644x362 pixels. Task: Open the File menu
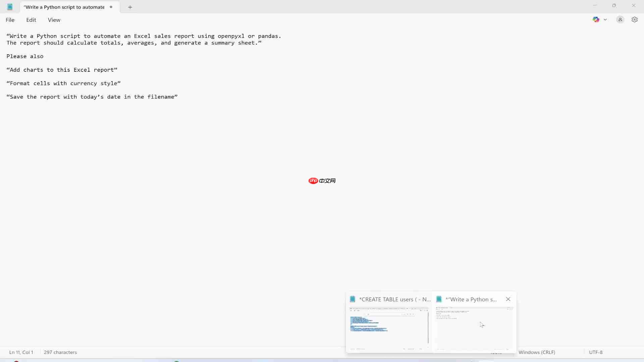10,20
